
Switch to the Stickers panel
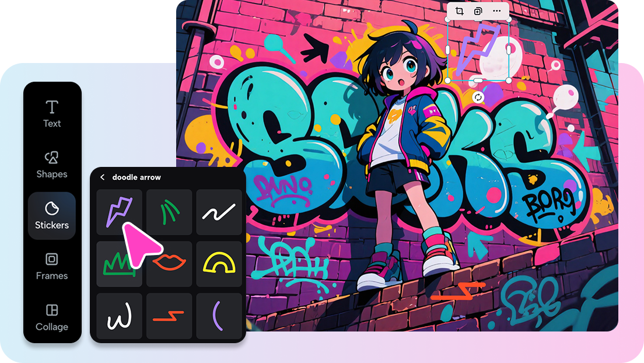pos(51,216)
